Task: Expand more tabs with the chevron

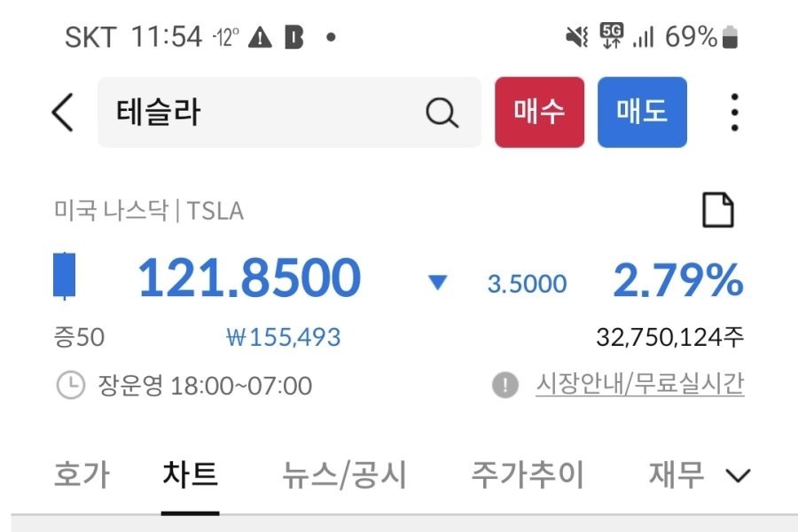Action: [738, 476]
